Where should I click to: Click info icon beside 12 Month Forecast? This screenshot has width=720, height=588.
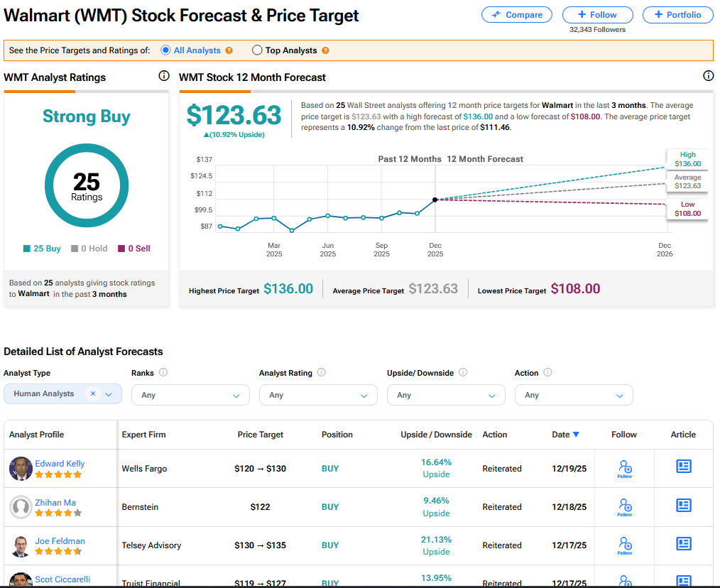coord(708,76)
